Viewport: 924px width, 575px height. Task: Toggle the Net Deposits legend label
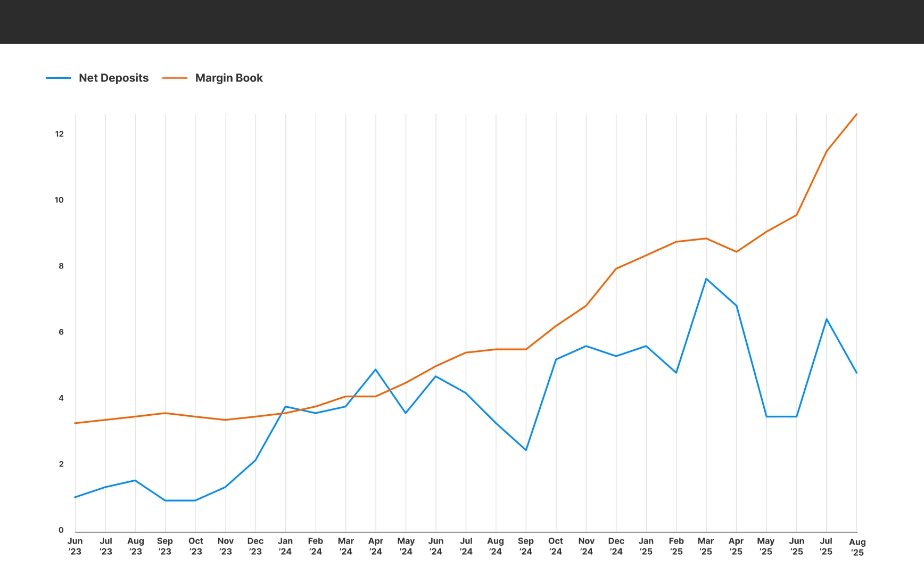point(113,78)
